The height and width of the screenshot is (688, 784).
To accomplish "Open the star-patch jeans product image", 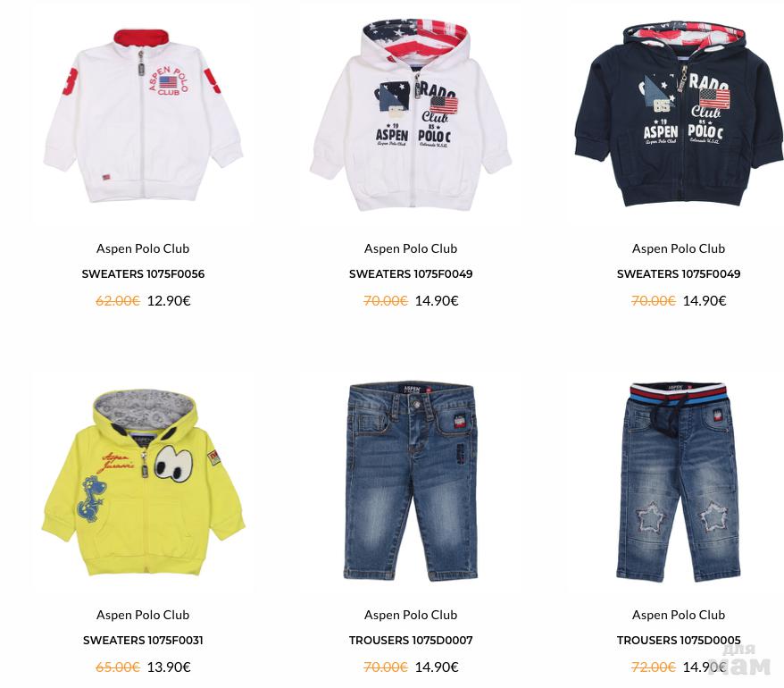I will click(679, 482).
